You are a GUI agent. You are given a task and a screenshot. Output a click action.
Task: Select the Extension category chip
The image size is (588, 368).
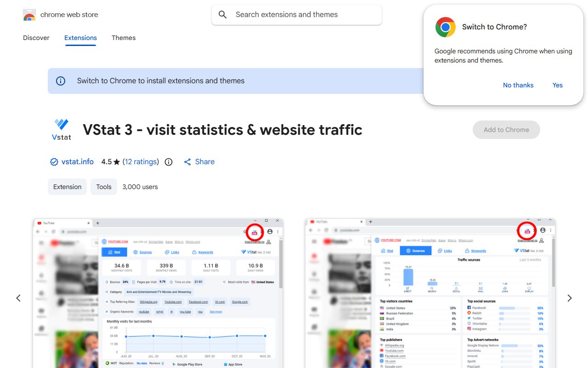[67, 187]
